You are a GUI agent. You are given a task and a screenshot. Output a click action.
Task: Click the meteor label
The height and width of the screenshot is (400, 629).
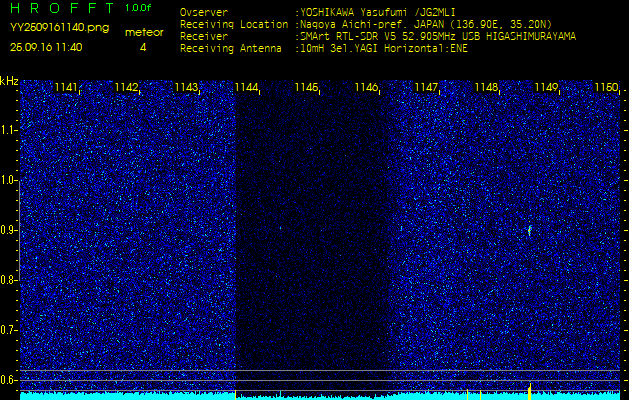point(144,33)
